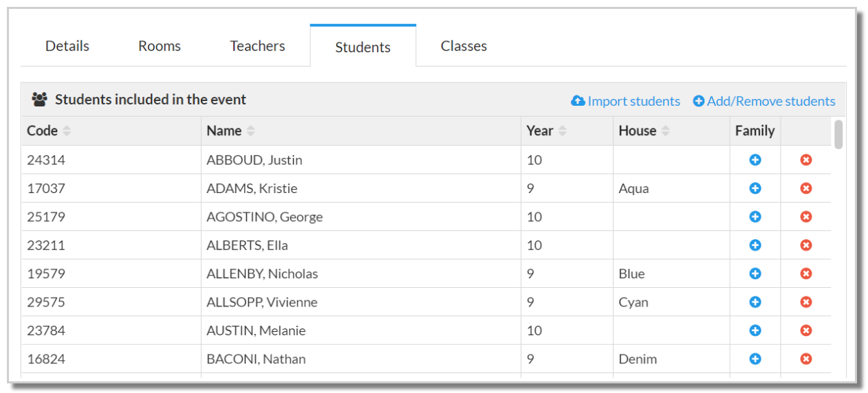Remove ALLSOPP, Vivienne with red icon
The image size is (868, 393).
point(806,302)
